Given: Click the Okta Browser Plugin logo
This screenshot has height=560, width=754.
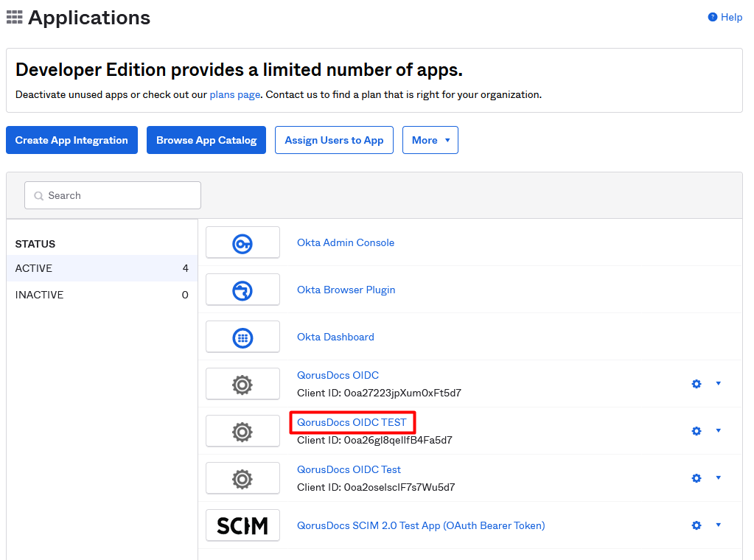Looking at the screenshot, I should (x=242, y=290).
